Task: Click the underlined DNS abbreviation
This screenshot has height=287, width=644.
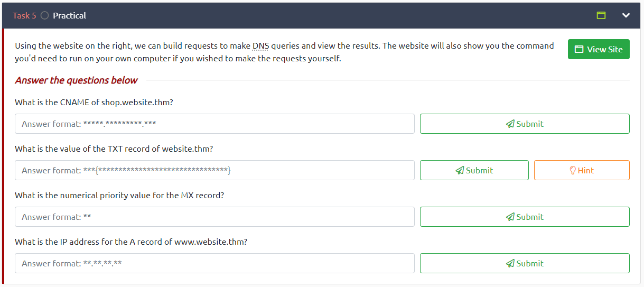Action: click(x=260, y=45)
